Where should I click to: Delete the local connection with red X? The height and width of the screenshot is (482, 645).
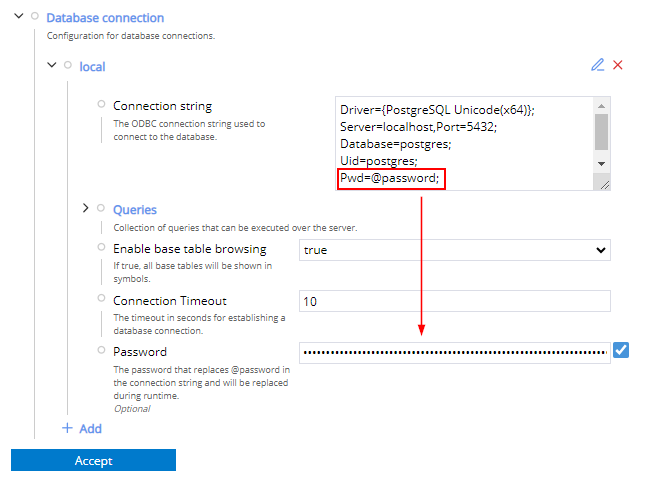[x=618, y=65]
